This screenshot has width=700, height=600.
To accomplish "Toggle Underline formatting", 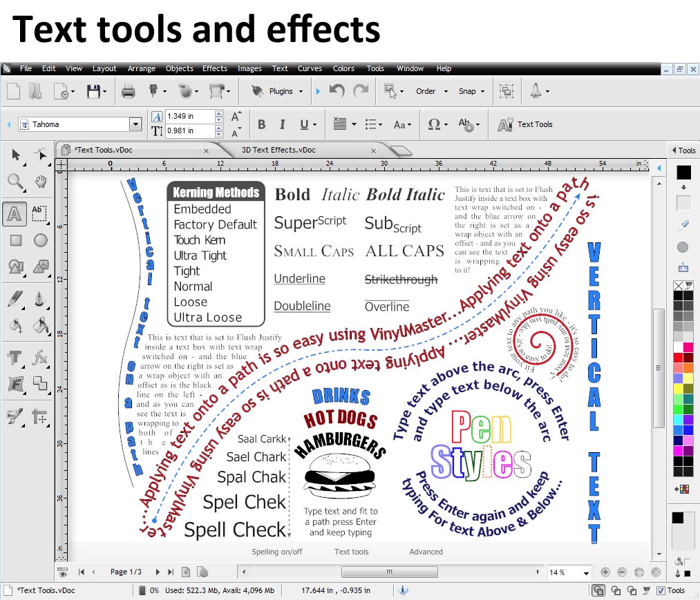I will point(304,124).
